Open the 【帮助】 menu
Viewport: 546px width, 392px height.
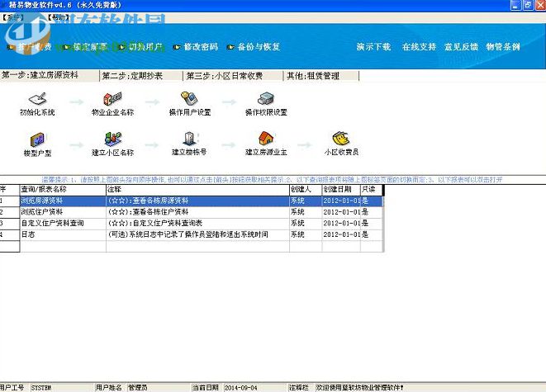pyautogui.click(x=58, y=17)
